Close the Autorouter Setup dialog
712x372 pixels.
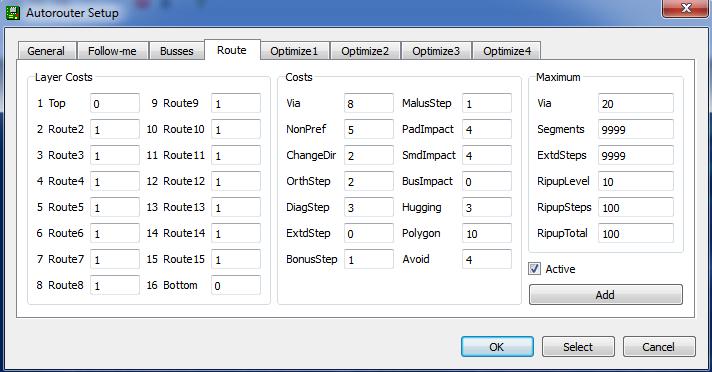(x=685, y=8)
